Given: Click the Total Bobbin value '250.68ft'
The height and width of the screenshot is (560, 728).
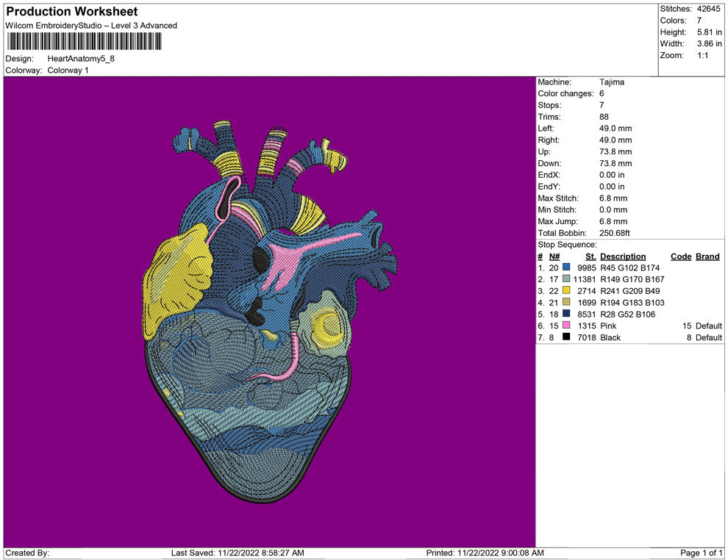Looking at the screenshot, I should tap(614, 233).
